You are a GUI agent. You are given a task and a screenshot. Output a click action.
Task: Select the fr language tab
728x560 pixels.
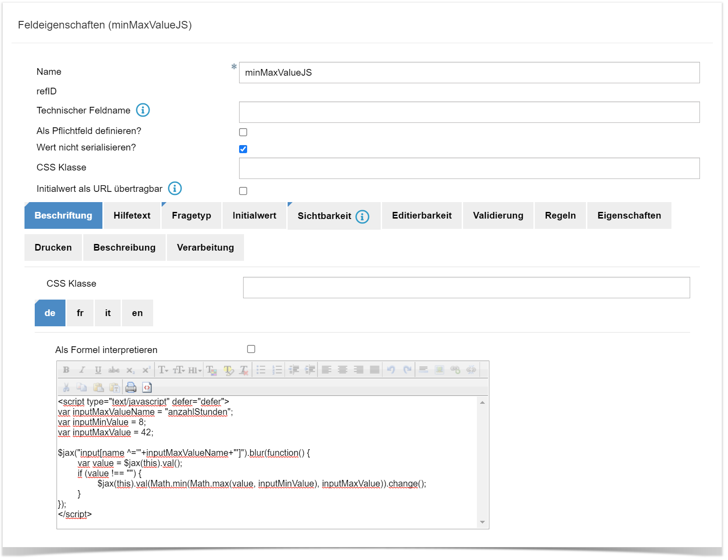(x=80, y=313)
